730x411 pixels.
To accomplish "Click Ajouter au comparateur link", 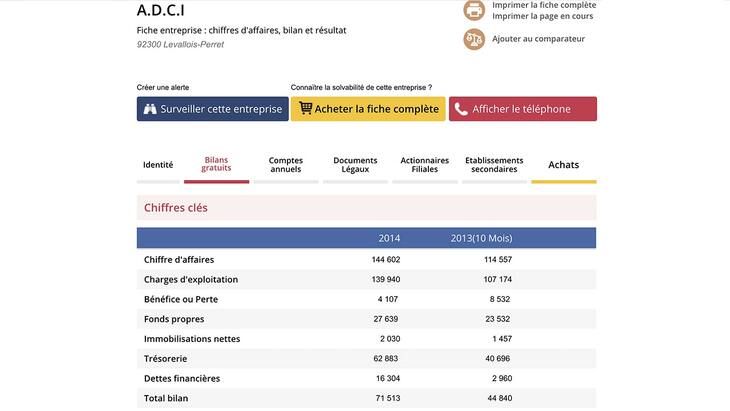I will click(538, 39).
